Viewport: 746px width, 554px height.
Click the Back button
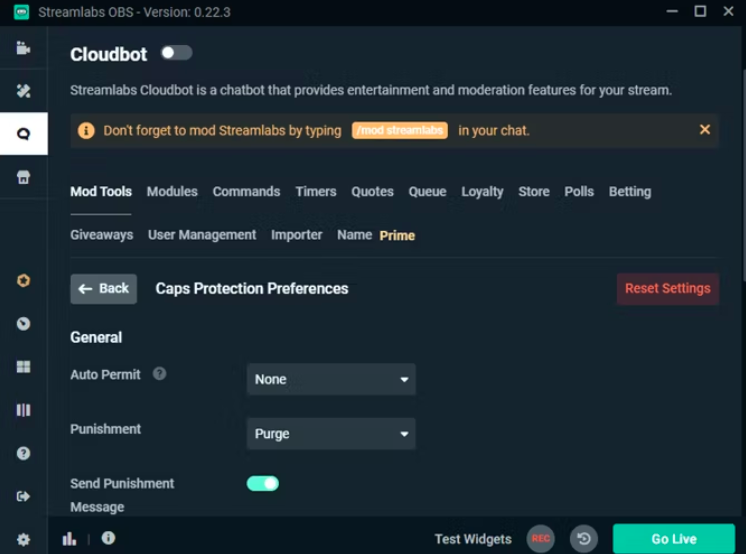coord(104,288)
